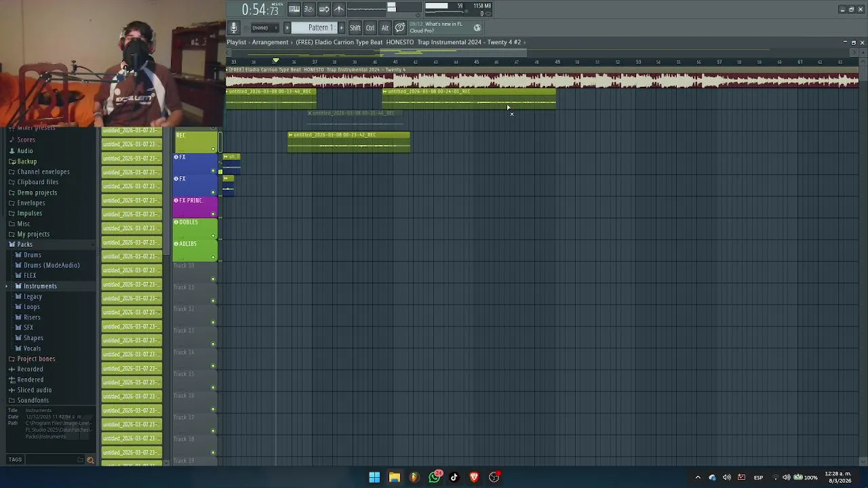Viewport: 868px width, 488px height.
Task: Select the untitled_2026-03-08 00-23-42_REC clip
Action: (349, 142)
